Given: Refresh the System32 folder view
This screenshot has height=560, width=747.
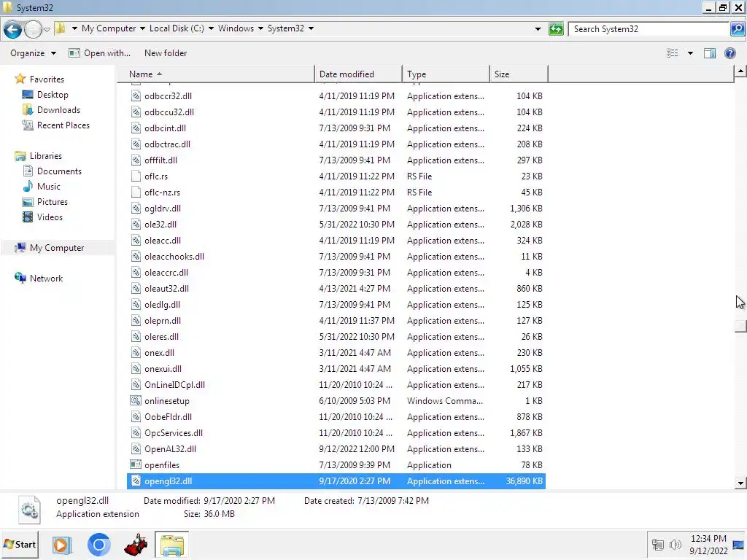Looking at the screenshot, I should coord(556,29).
